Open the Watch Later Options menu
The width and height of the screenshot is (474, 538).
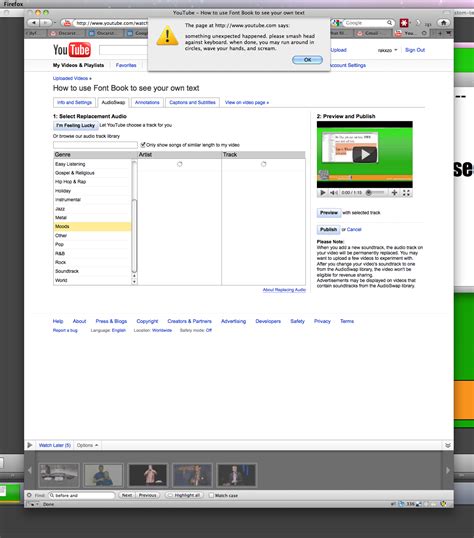point(87,445)
